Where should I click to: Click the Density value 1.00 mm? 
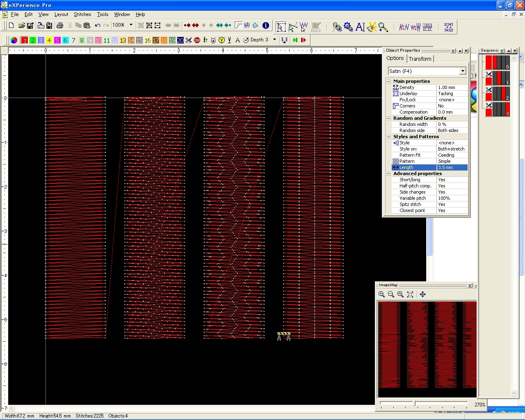(452, 87)
